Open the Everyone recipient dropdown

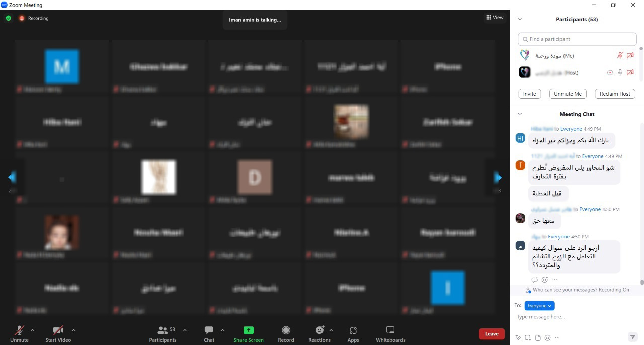pyautogui.click(x=539, y=306)
